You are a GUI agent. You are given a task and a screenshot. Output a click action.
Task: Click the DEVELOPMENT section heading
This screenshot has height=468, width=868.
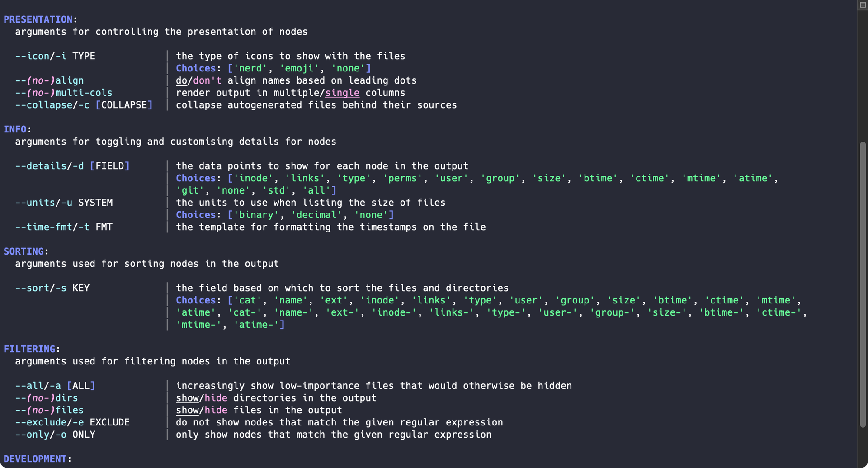[x=35, y=459]
